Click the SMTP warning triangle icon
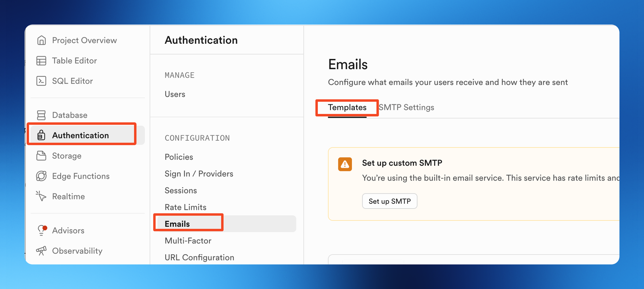Viewport: 644px width, 289px height. click(x=345, y=164)
